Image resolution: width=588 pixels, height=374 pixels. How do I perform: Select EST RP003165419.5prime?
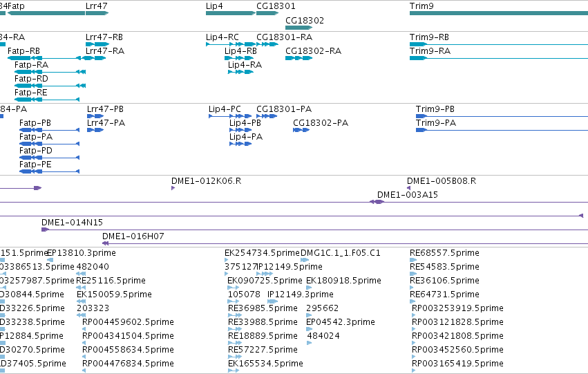click(414, 371)
